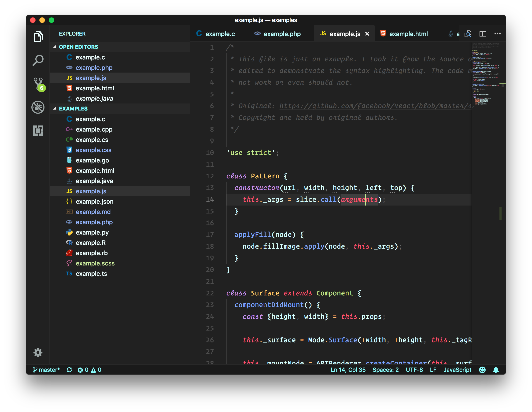
Task: Click the 'use strict' string on line 10
Action: (x=251, y=153)
